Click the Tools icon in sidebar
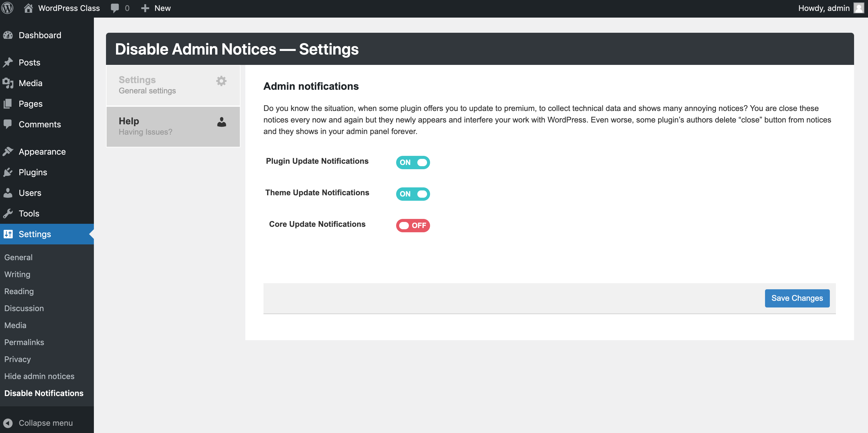The height and width of the screenshot is (433, 868). pyautogui.click(x=8, y=213)
